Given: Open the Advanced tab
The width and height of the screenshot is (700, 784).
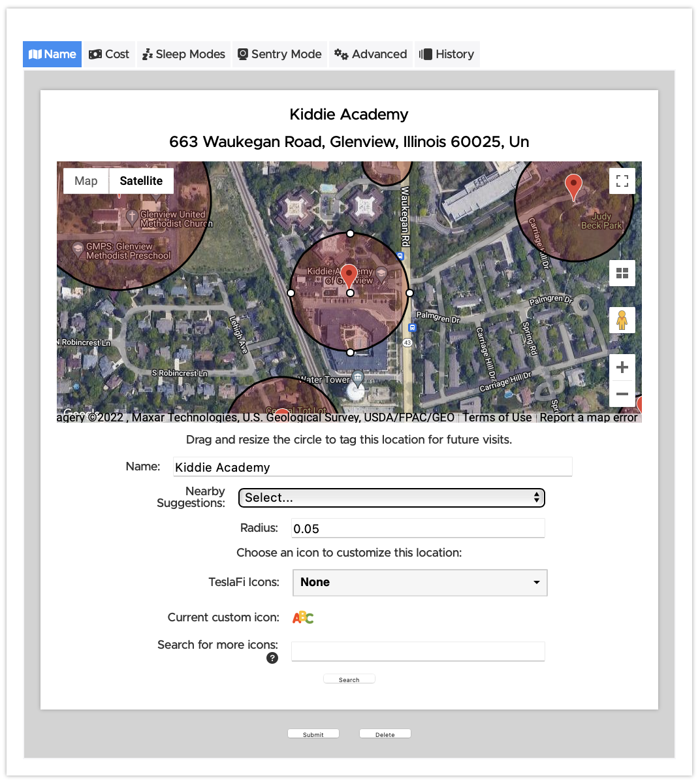Looking at the screenshot, I should coord(370,54).
